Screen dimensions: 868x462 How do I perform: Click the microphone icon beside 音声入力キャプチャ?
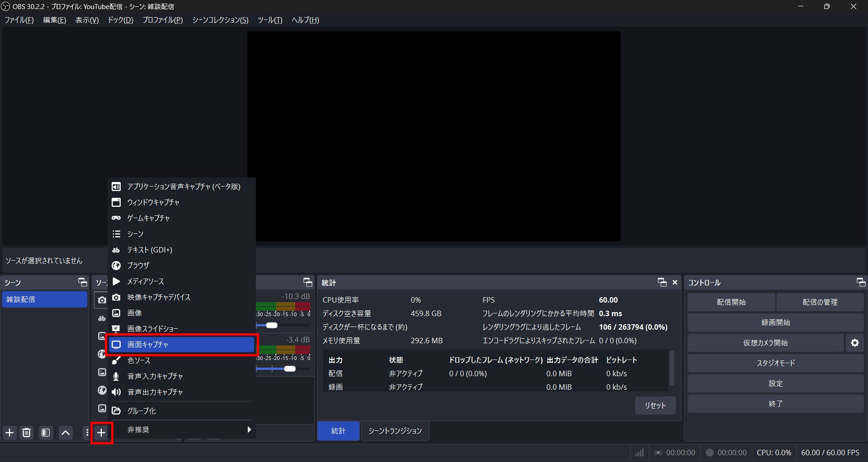click(x=116, y=376)
